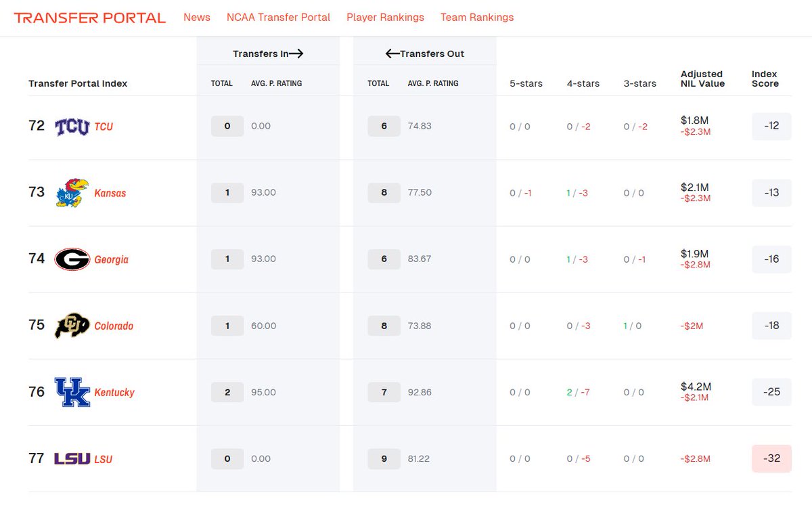
Task: Click Transfers In TOTAL column header
Action: point(222,83)
